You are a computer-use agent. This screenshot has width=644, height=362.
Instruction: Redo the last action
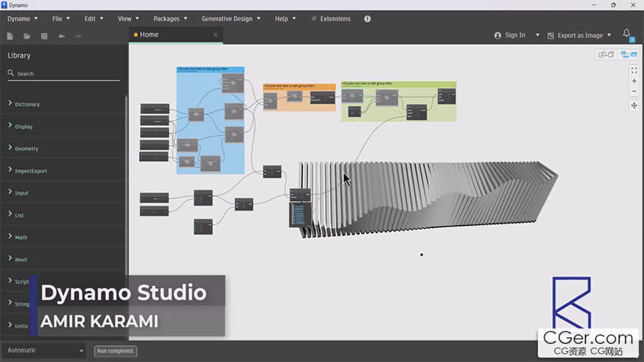(x=78, y=36)
